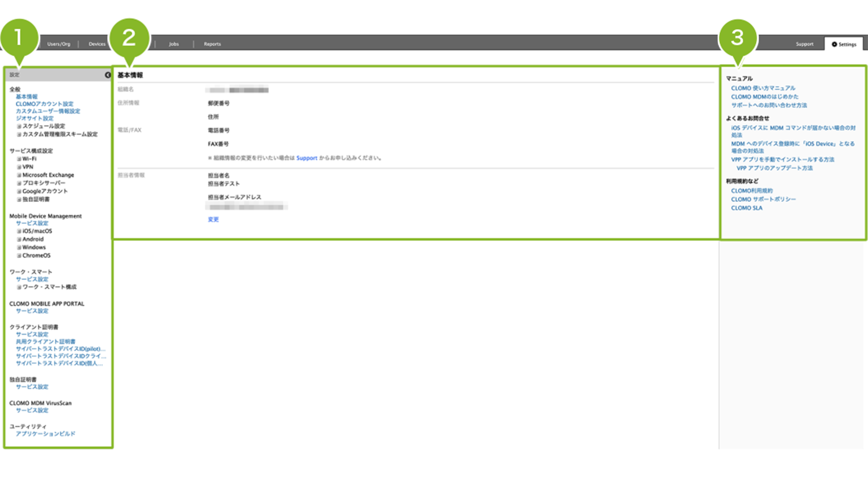Viewport: 868px width, 488px height.
Task: Open アプリケーションビルド under ユーティリティ
Action: (x=45, y=434)
